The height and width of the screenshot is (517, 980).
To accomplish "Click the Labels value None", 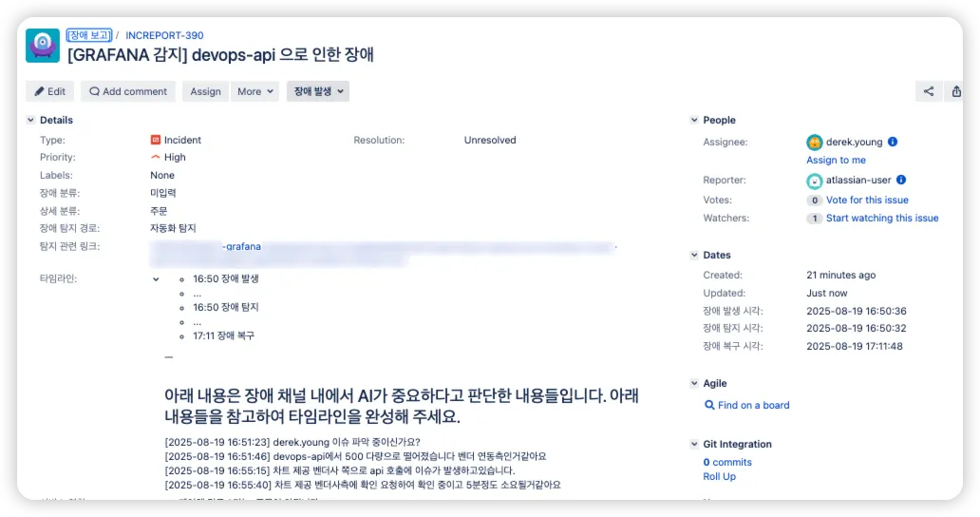I will (x=162, y=175).
